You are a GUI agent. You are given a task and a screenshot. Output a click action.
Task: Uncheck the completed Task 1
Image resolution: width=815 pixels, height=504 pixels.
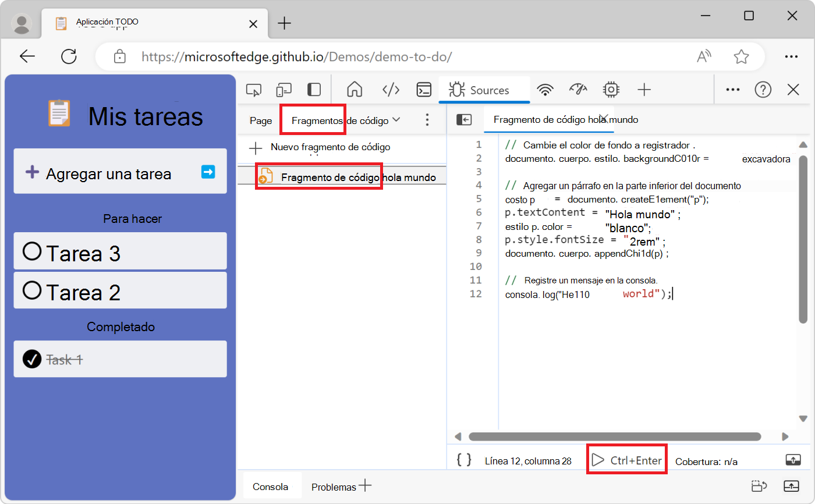click(32, 359)
